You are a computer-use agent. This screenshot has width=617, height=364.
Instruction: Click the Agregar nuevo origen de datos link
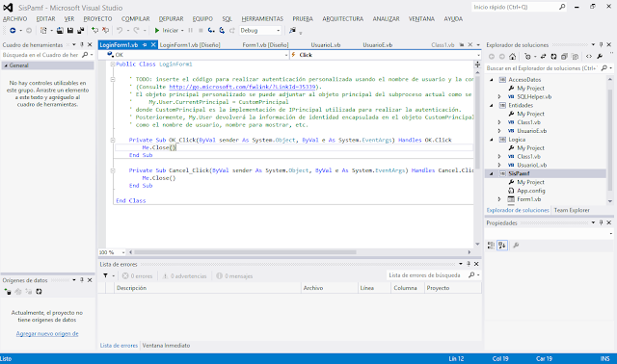[47, 334]
